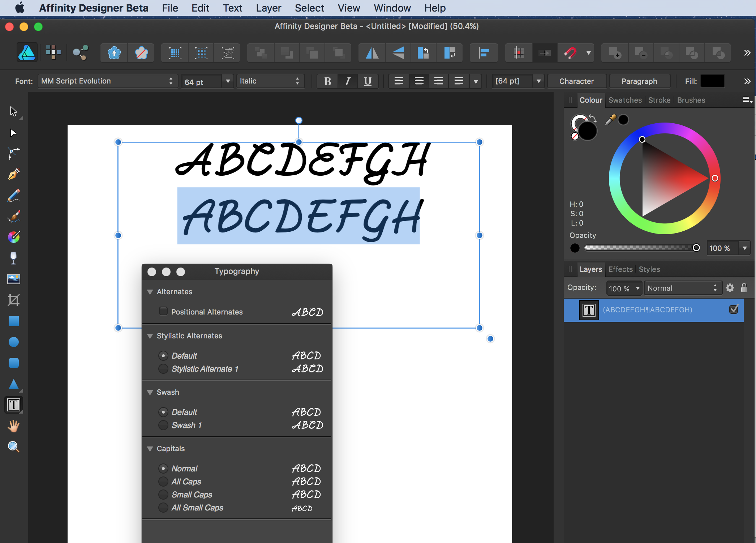Click Flip Vertical toolbar icon
Viewport: 756px width, 543px height.
[399, 53]
